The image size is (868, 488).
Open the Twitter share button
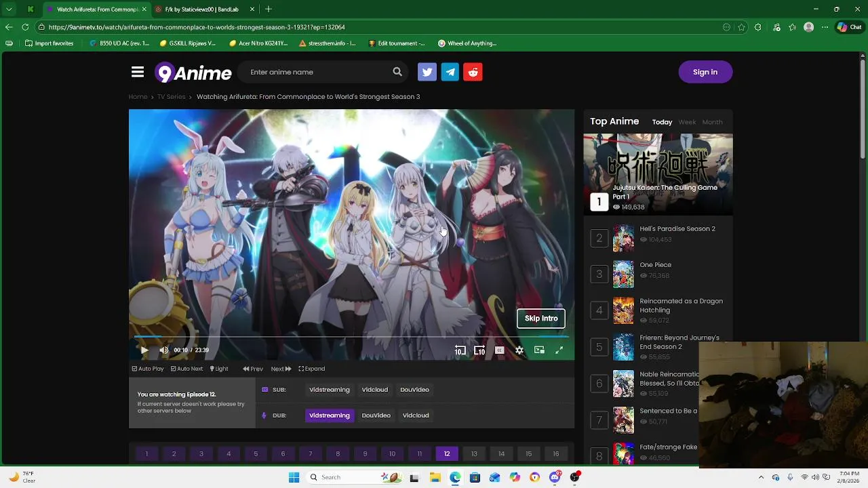pos(427,72)
